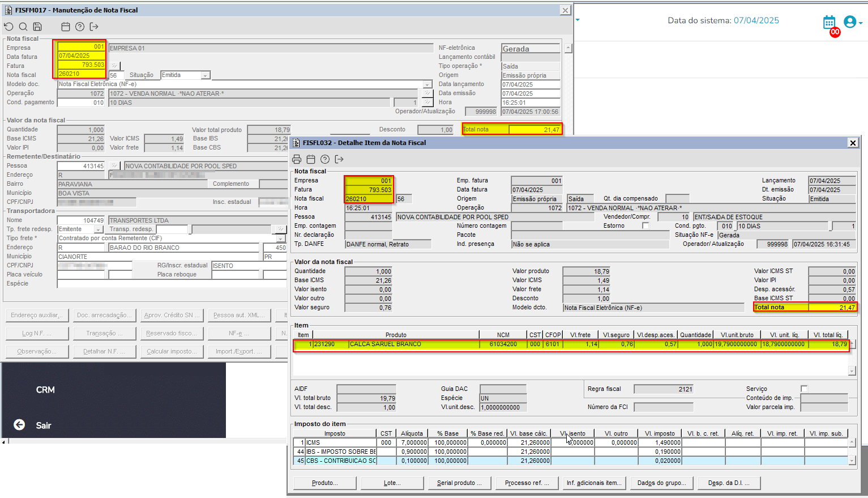This screenshot has height=498, width=868.
Task: Select the CALCA SARUEL BRANCO item row
Action: [x=571, y=344]
